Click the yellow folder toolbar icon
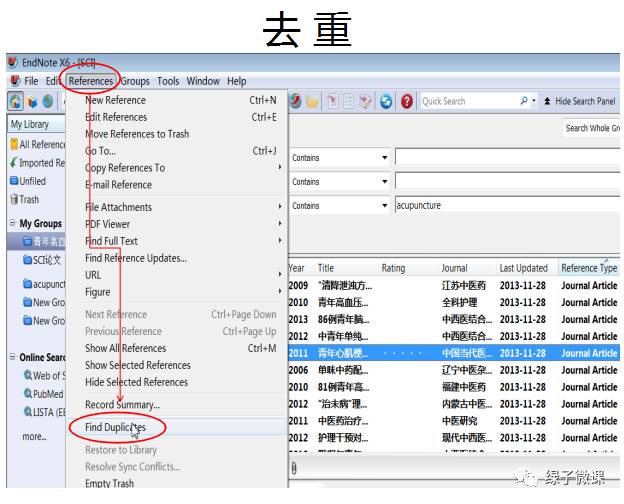 (312, 102)
